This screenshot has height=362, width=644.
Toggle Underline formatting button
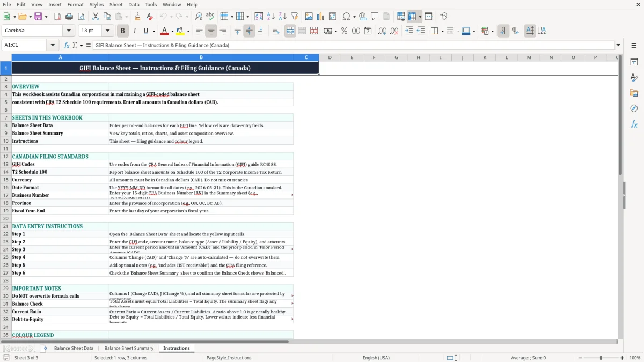146,31
